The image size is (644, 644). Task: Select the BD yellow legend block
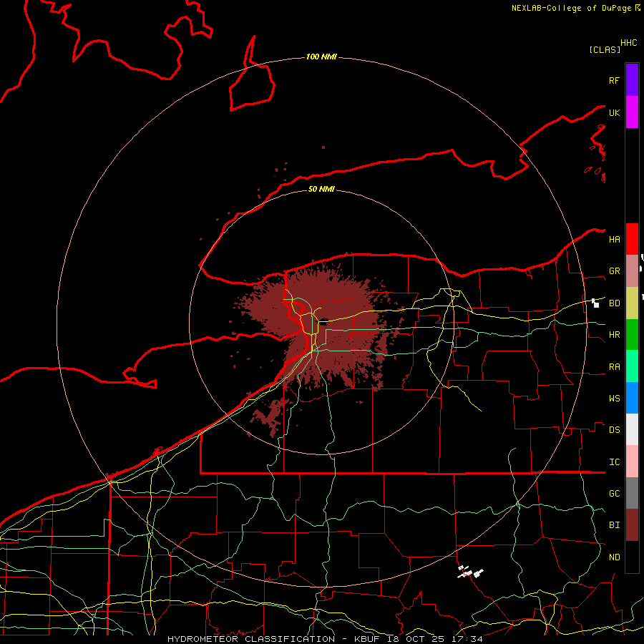(632, 303)
